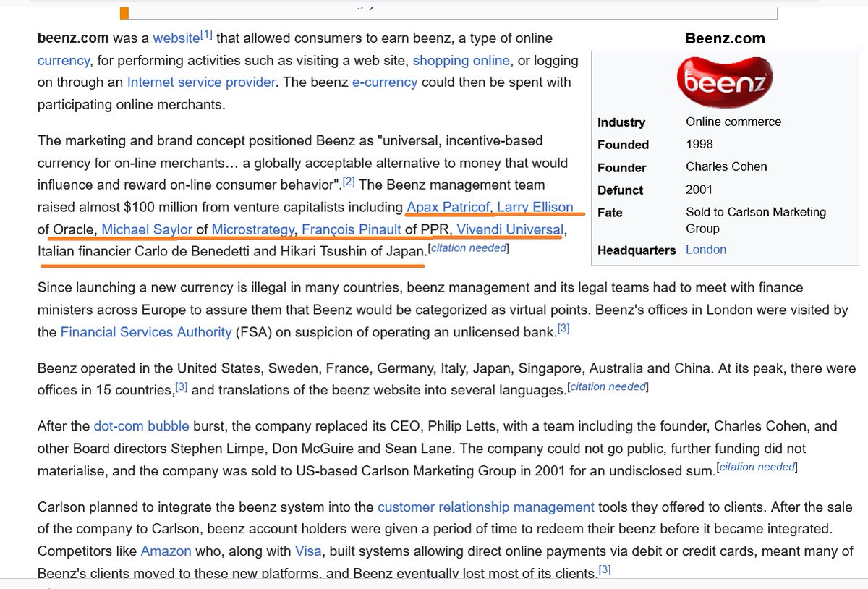The height and width of the screenshot is (589, 868).
Task: Follow the 'Vivendi Universal' link
Action: pyautogui.click(x=510, y=230)
